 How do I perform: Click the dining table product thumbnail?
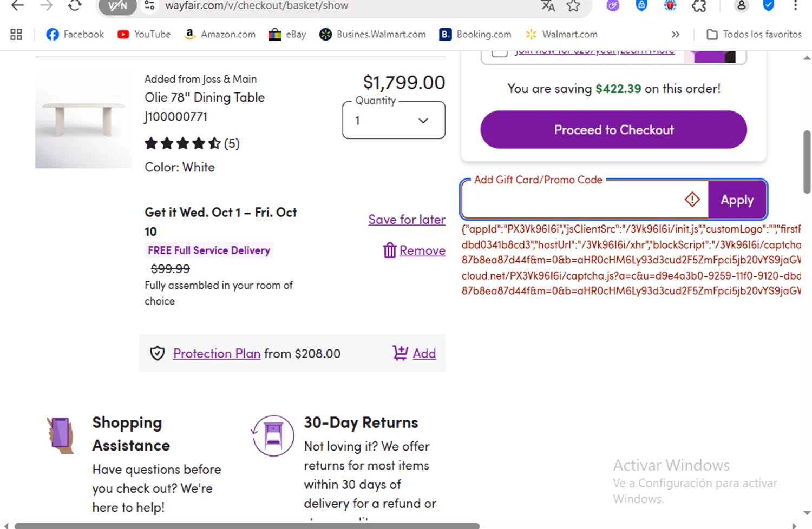tap(83, 120)
